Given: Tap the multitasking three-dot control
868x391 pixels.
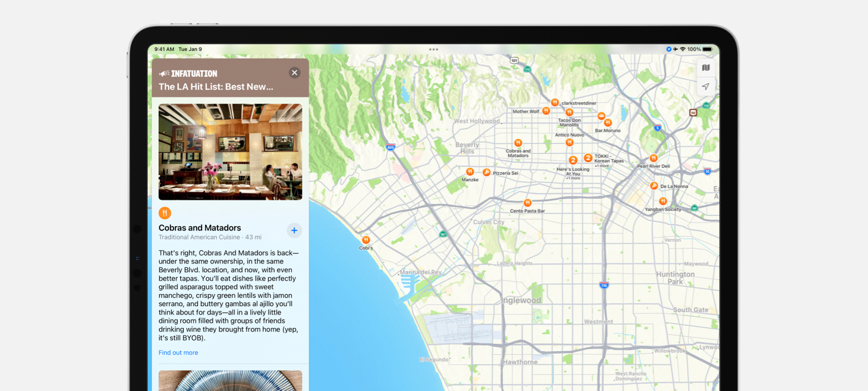Looking at the screenshot, I should pos(433,49).
